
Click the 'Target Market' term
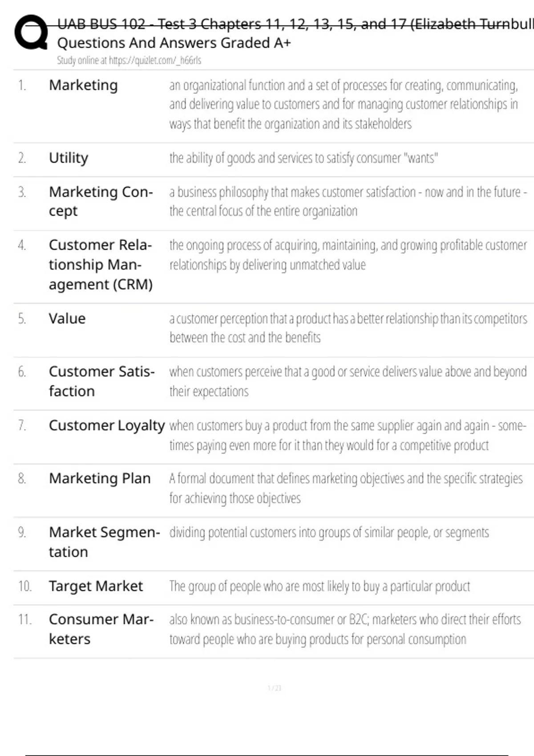[96, 586]
